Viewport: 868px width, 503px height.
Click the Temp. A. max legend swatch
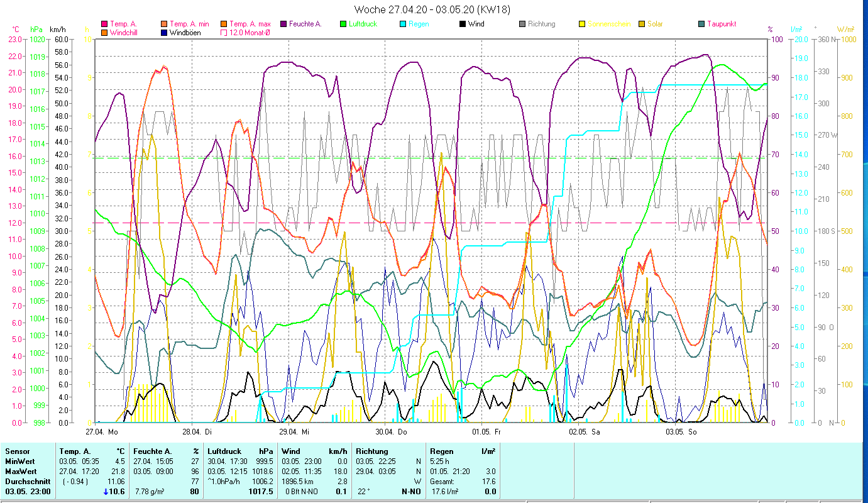point(223,25)
